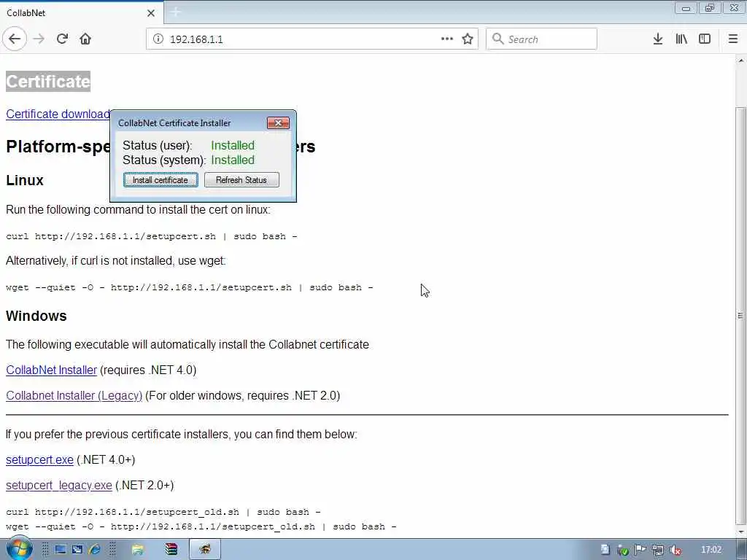
Task: Click the Refresh Status button
Action: click(x=241, y=180)
